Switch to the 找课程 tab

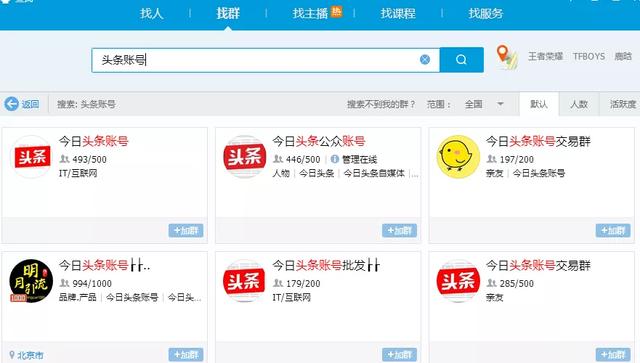pos(398,13)
